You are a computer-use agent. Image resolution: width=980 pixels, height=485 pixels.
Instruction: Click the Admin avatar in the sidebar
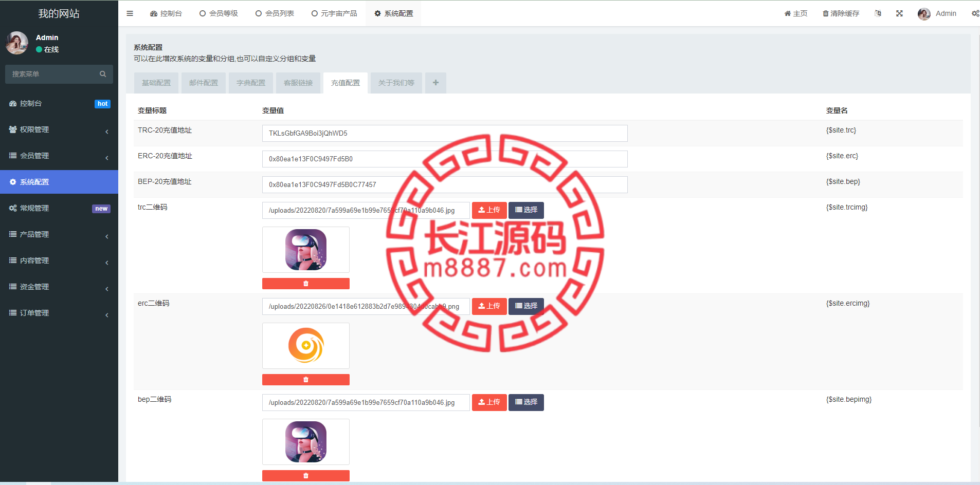(17, 43)
